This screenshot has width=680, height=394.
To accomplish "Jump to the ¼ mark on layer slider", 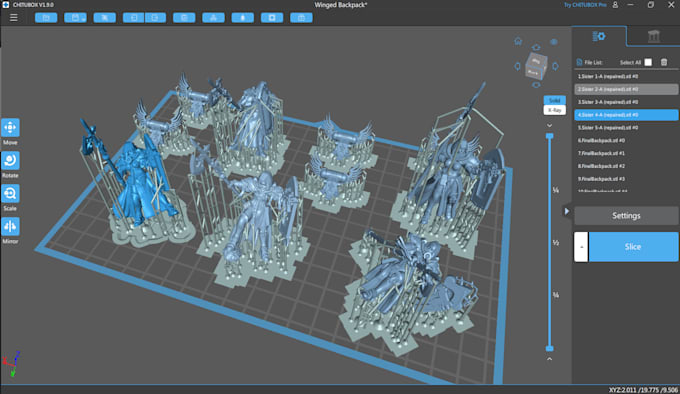I will click(x=556, y=190).
